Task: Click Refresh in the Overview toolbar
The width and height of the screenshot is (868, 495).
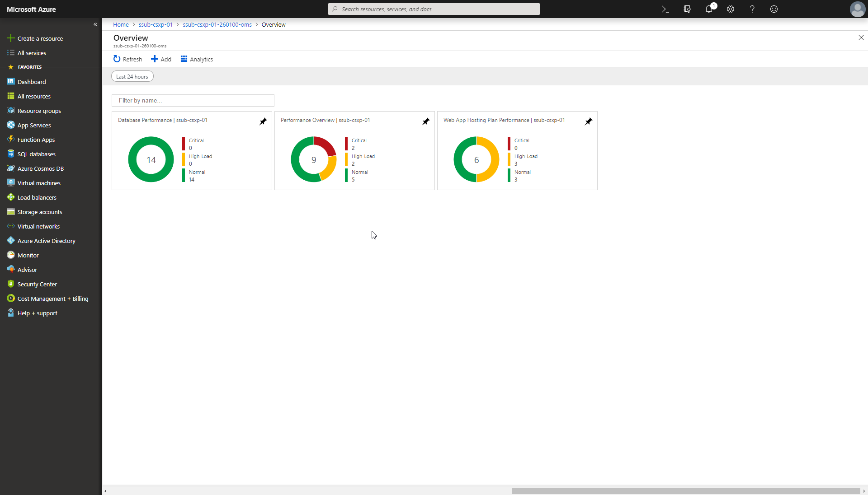Action: [x=127, y=59]
